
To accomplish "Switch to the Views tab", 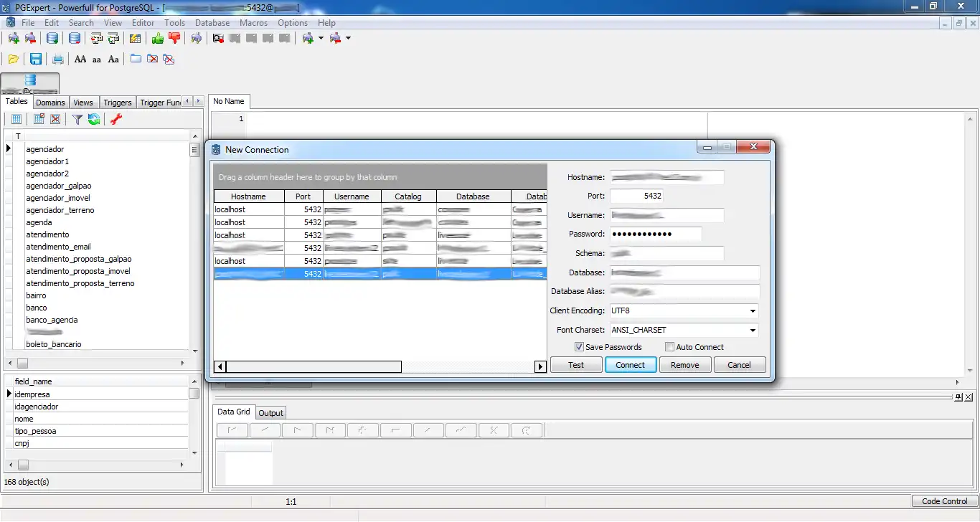I will coord(83,103).
